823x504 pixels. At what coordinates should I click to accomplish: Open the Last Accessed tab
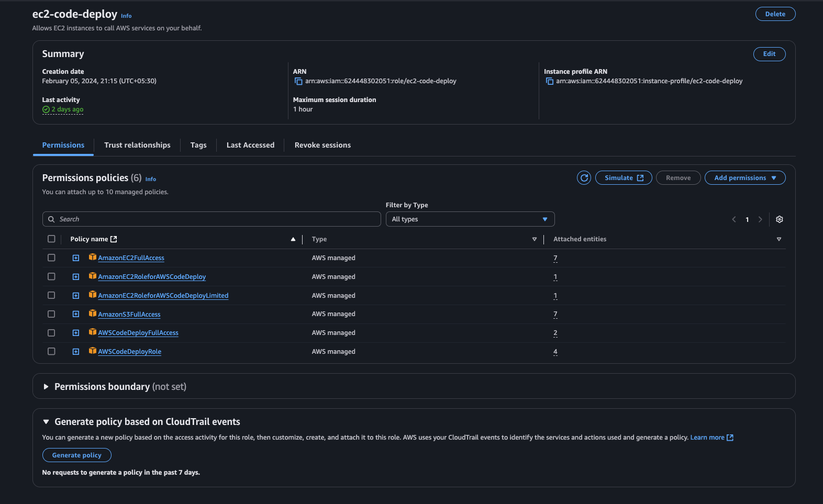coord(250,145)
